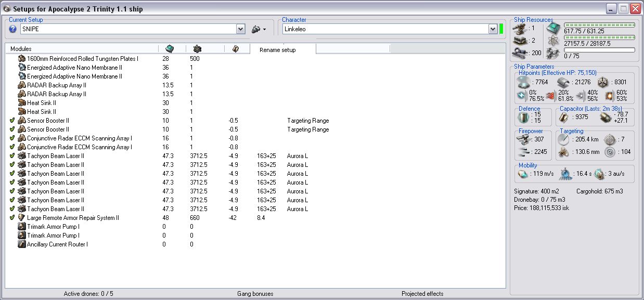
Task: Select the second Heat Sink II row
Action: 255,111
